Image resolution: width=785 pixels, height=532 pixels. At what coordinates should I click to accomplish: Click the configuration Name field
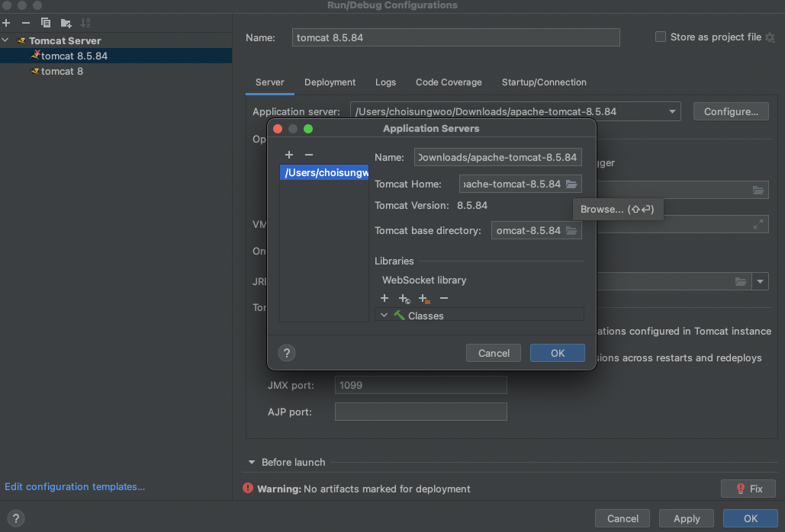455,37
